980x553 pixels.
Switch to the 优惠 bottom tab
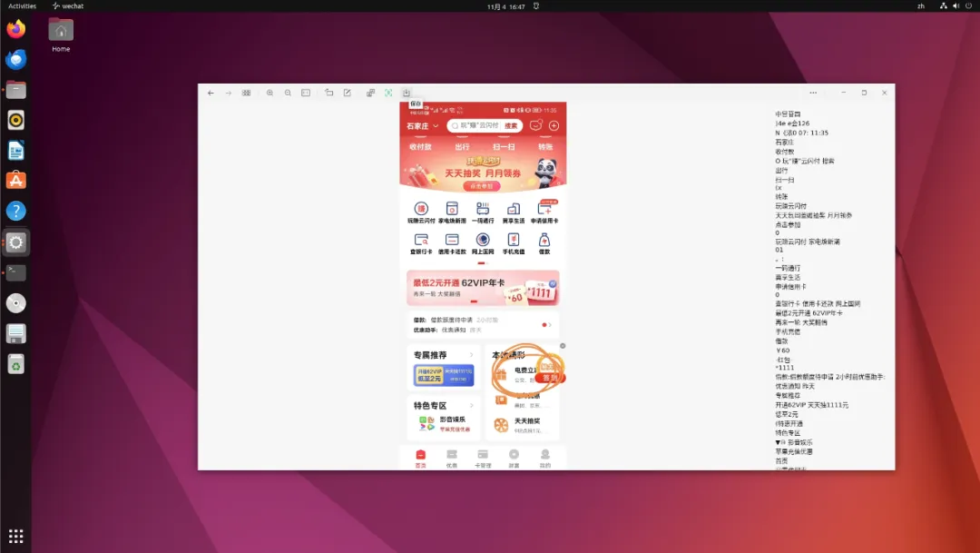click(451, 458)
